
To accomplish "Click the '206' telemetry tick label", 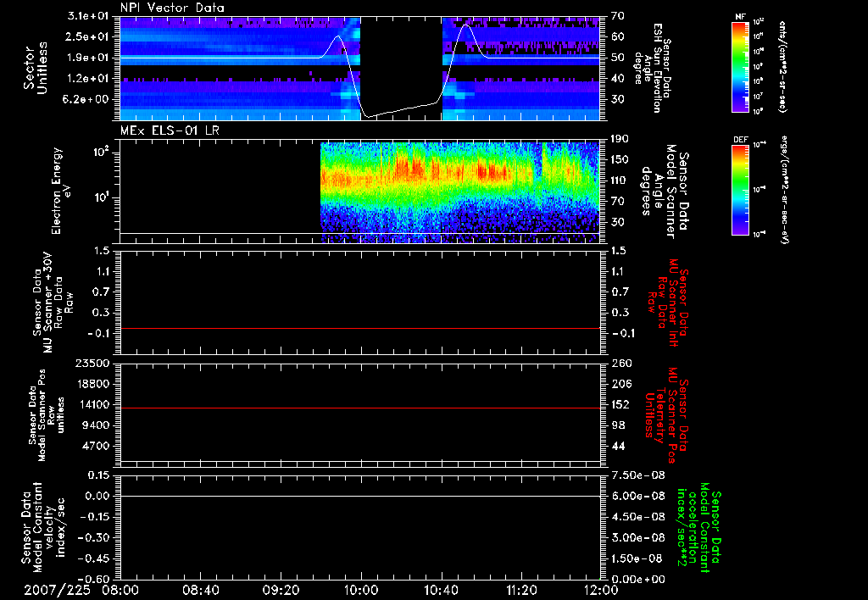I will coord(621,384).
